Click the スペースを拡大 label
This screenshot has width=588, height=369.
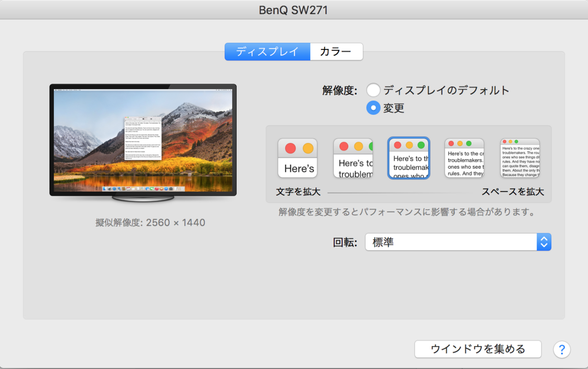pyautogui.click(x=513, y=192)
